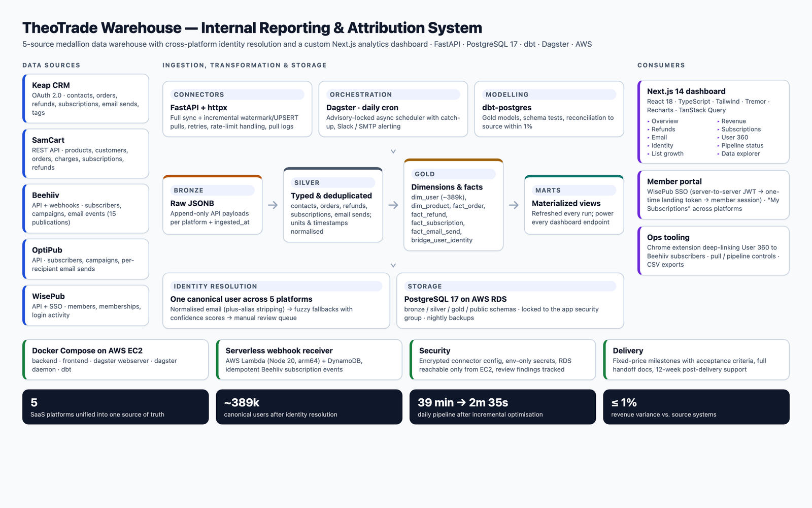
Task: Select the "Typed & deduplicated" heading
Action: tap(331, 196)
